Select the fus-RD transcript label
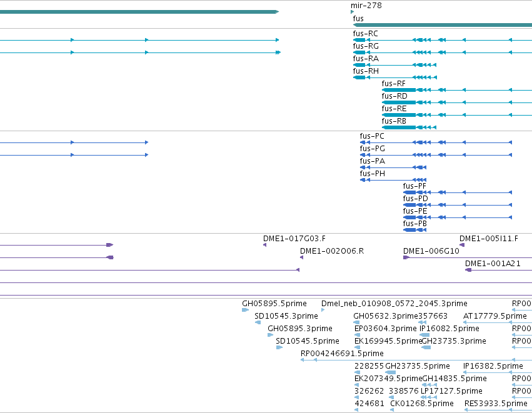 click(394, 96)
